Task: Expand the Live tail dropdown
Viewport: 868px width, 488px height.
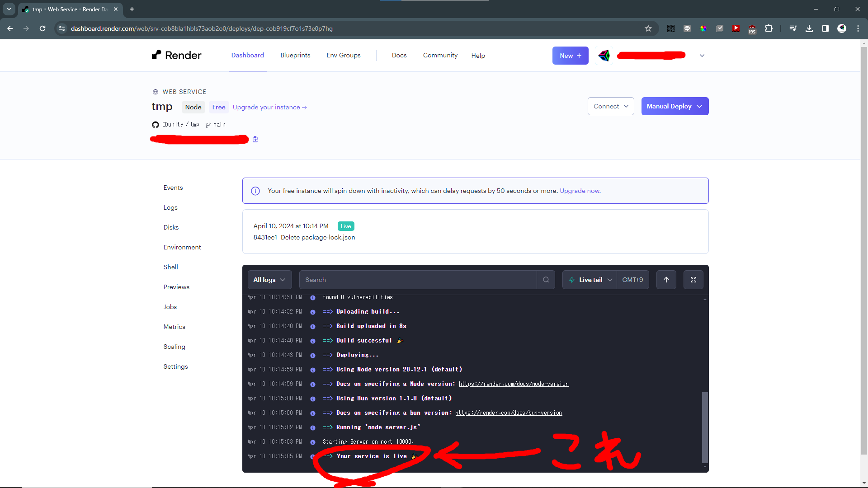Action: click(590, 280)
